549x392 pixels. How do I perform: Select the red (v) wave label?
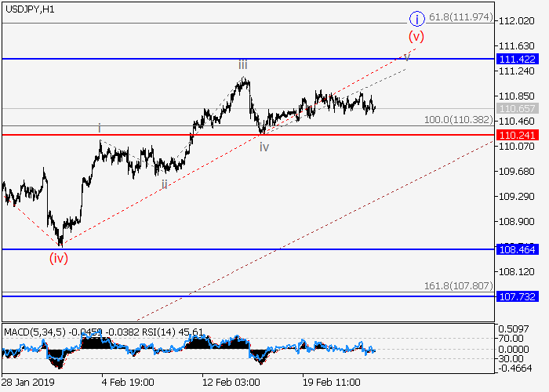(x=416, y=36)
